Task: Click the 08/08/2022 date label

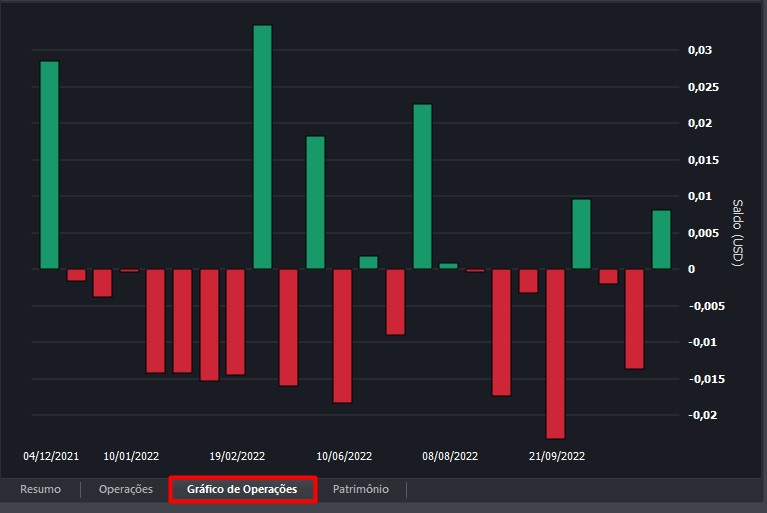Action: point(450,456)
